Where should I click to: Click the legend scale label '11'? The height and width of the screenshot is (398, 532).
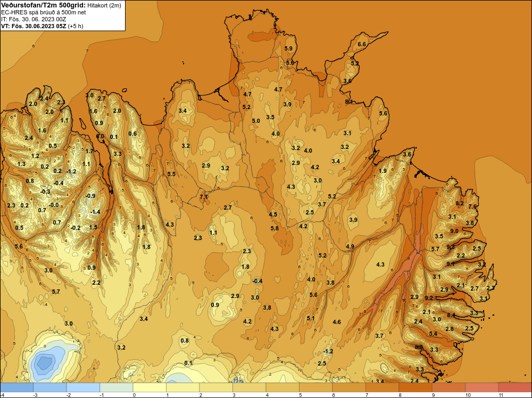click(501, 395)
